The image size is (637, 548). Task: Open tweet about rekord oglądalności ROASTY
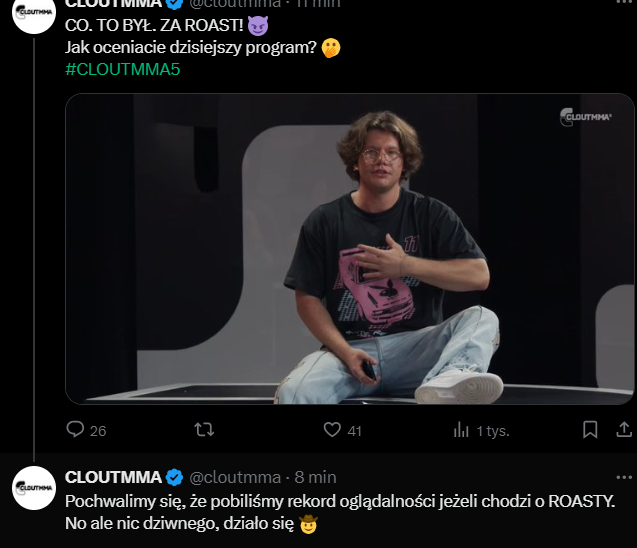(340, 500)
